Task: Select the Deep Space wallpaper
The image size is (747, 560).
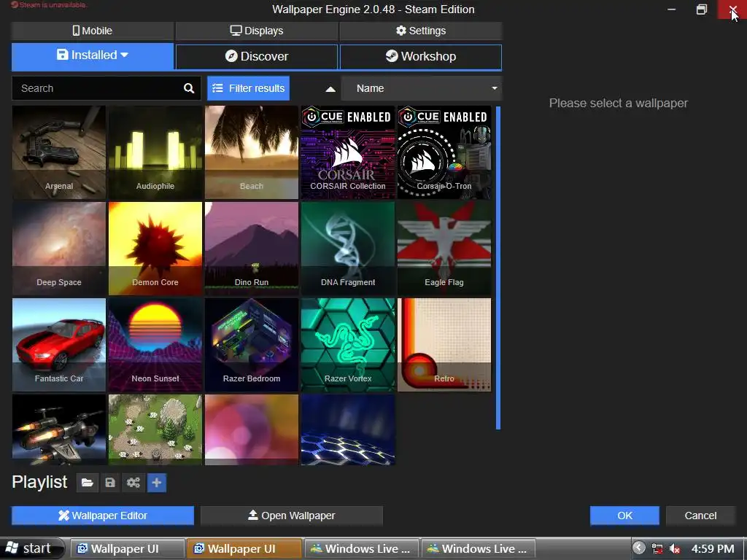Action: 59,249
